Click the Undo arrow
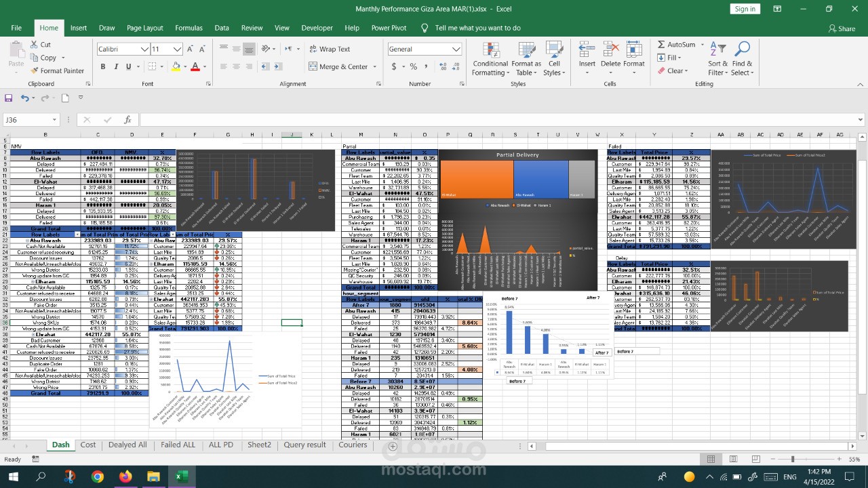The height and width of the screenshot is (488, 868). (x=24, y=98)
